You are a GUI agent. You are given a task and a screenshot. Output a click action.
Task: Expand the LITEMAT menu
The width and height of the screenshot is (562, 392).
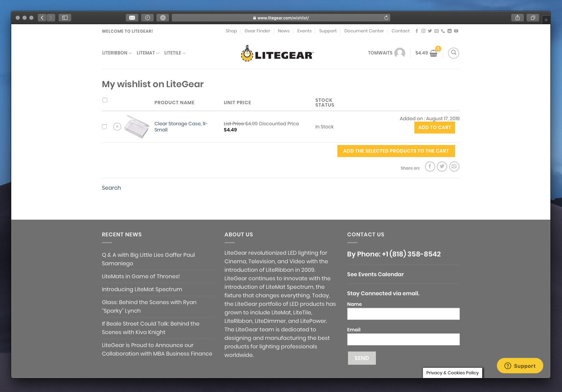click(148, 53)
